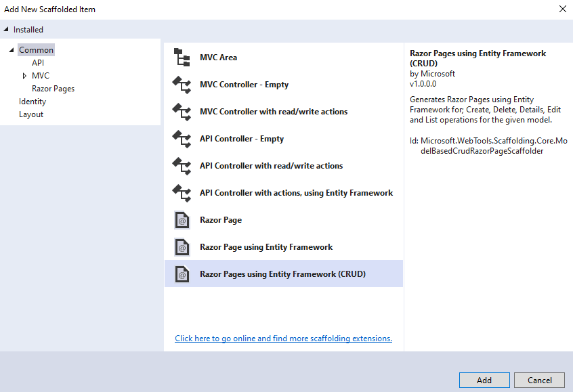Click the API Controller - Empty icon
The width and height of the screenshot is (573, 392).
click(x=182, y=139)
